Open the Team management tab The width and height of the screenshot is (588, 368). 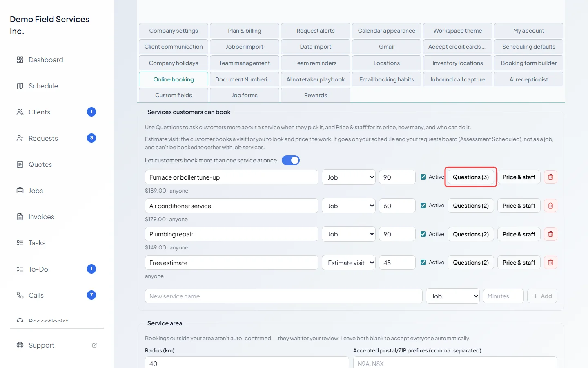[x=245, y=63]
